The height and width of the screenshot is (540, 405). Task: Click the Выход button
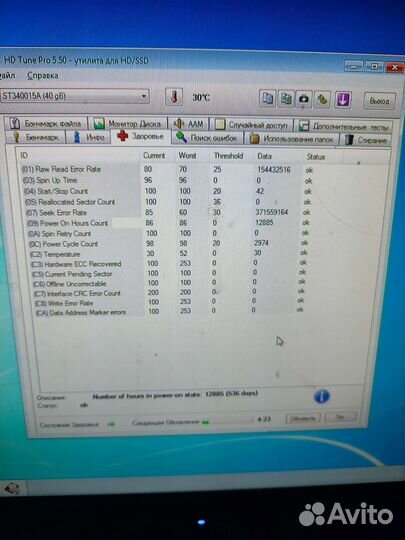click(x=379, y=101)
